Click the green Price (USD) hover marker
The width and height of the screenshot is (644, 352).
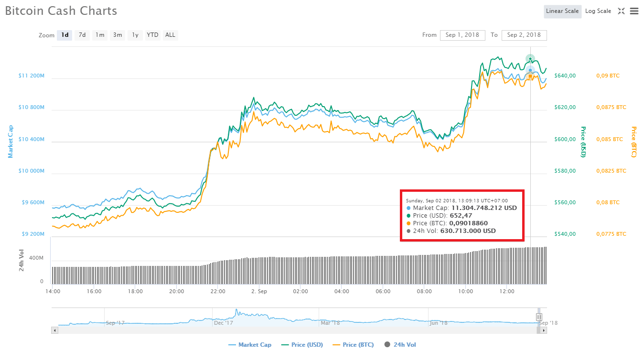tap(530, 59)
